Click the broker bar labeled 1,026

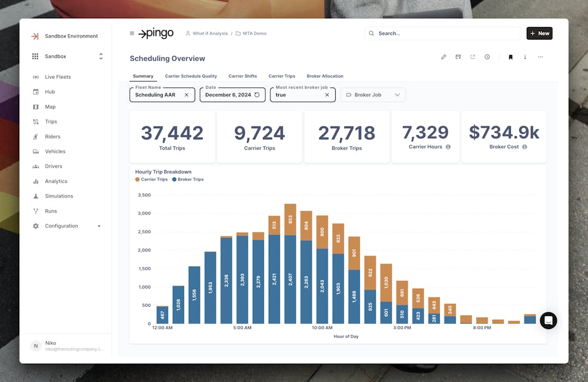[178, 305]
